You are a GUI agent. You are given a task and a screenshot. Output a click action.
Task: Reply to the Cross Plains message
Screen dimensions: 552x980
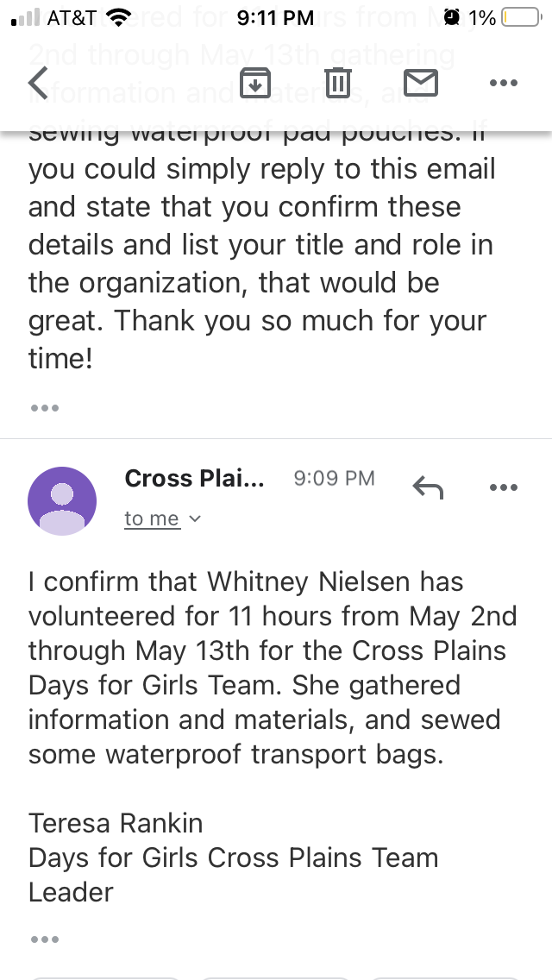[428, 487]
